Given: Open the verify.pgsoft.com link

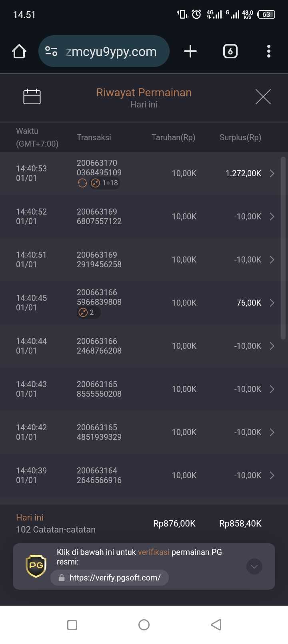Looking at the screenshot, I should tap(115, 578).
